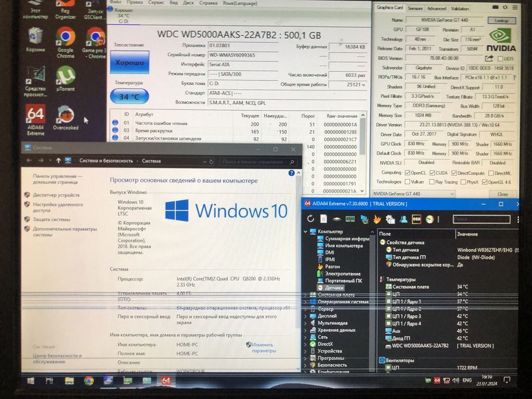Image resolution: width=532 pixels, height=399 pixels.
Task: Open the NVIDIA GeForce GT 440 GPU dropdown
Action: [x=413, y=194]
